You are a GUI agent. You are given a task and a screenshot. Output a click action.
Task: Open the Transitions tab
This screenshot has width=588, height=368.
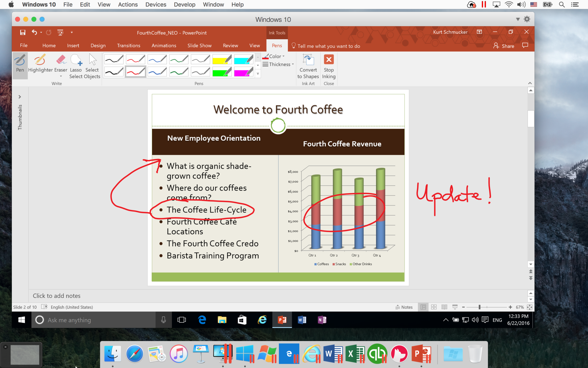(x=129, y=45)
